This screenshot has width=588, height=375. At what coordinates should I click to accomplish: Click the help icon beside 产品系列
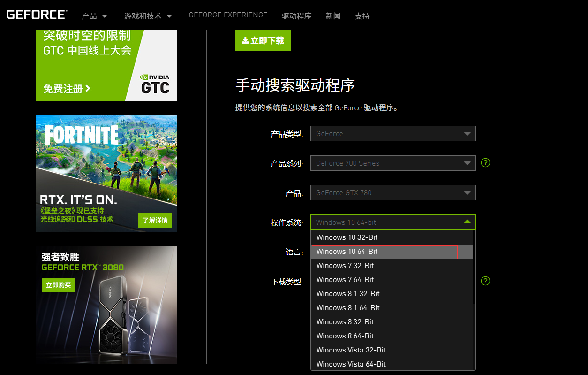(x=486, y=163)
